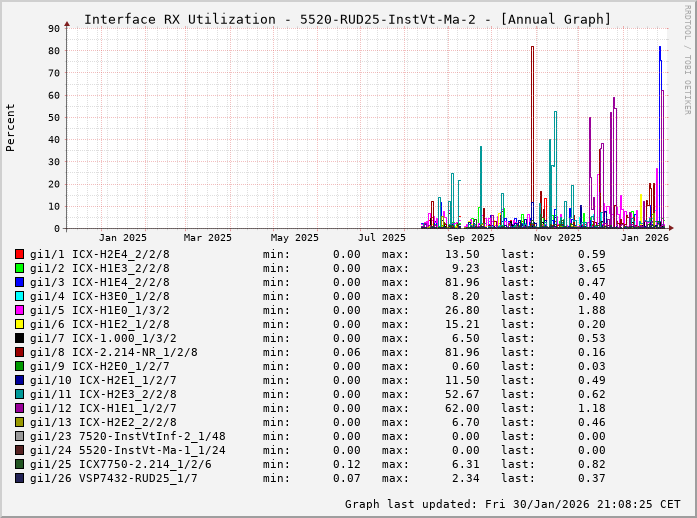This screenshot has height=518, width=697.
Task: Click the navy swatch for gi1/10
Action: (x=20, y=380)
